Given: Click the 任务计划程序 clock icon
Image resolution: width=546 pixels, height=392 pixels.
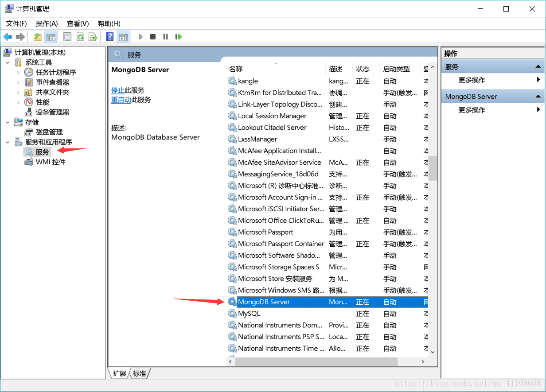Looking at the screenshot, I should 29,72.
